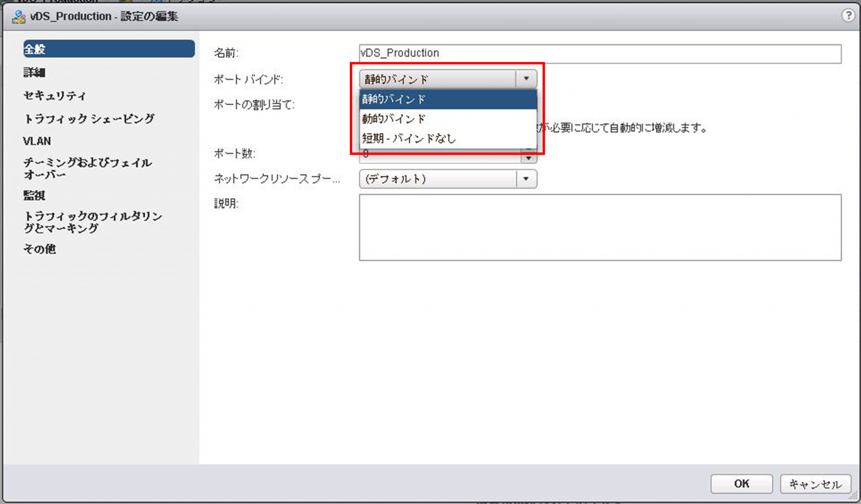Image resolution: width=861 pixels, height=504 pixels.
Task: Choose 静的バインド from the dropdown list
Action: click(x=448, y=100)
